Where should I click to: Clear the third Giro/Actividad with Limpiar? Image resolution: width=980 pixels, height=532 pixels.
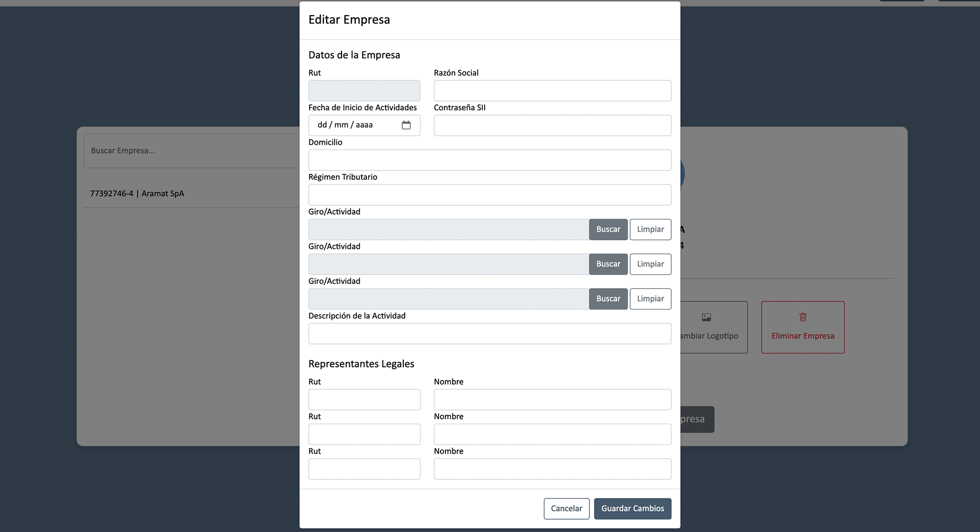[650, 299]
